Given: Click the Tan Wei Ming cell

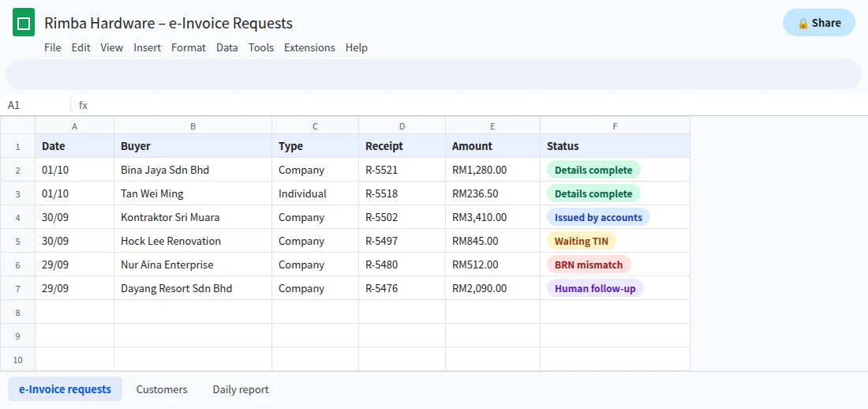Looking at the screenshot, I should (x=193, y=193).
